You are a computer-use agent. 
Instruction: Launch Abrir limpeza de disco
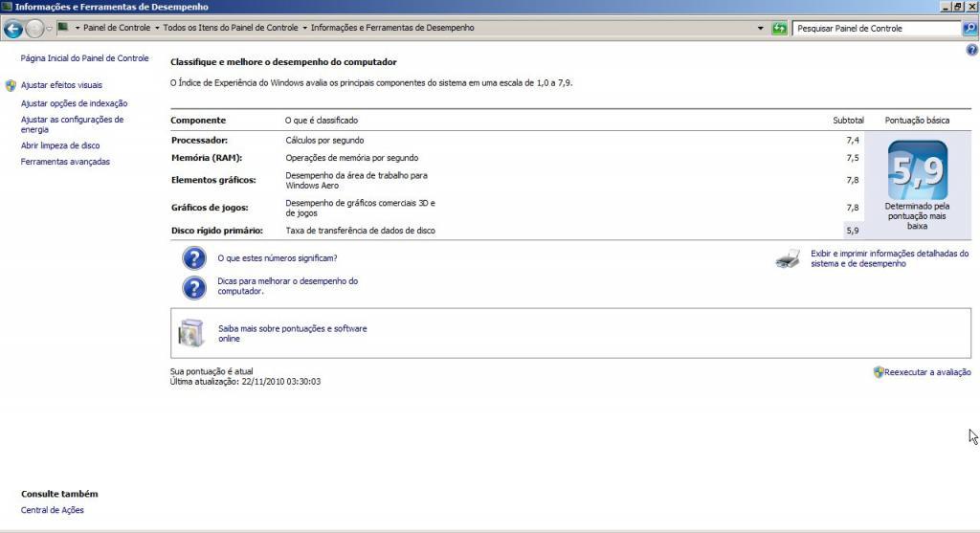click(x=60, y=145)
